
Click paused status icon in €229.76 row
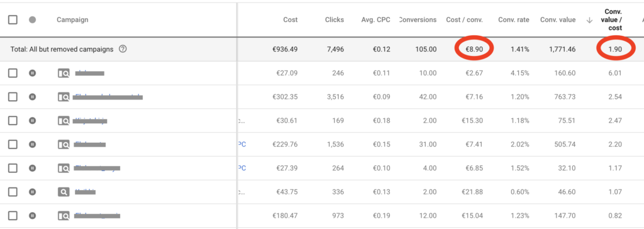click(33, 144)
